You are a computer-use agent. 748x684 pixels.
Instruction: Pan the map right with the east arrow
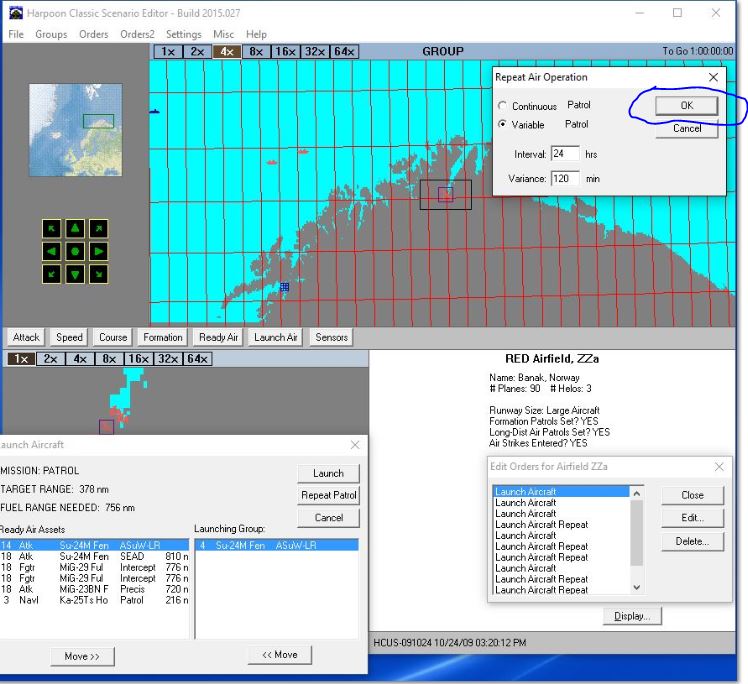(x=98, y=250)
